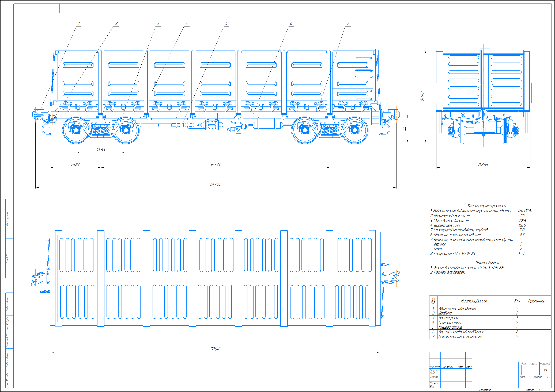
Task: Click the 'Примітка' column header
Action: click(x=537, y=301)
